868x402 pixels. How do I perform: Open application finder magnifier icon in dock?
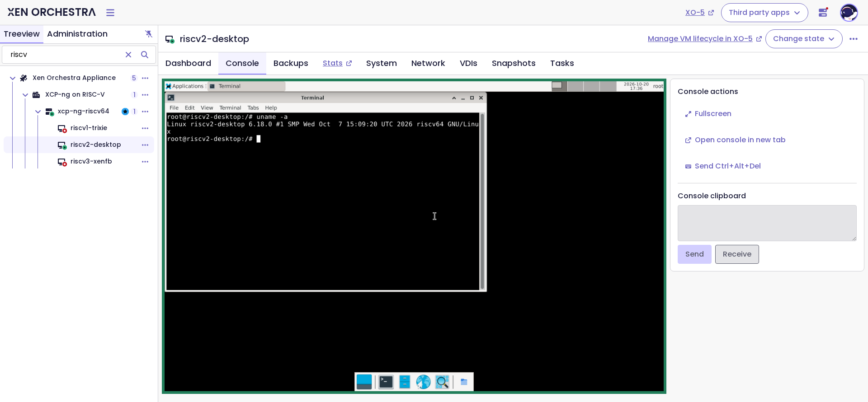(x=442, y=382)
